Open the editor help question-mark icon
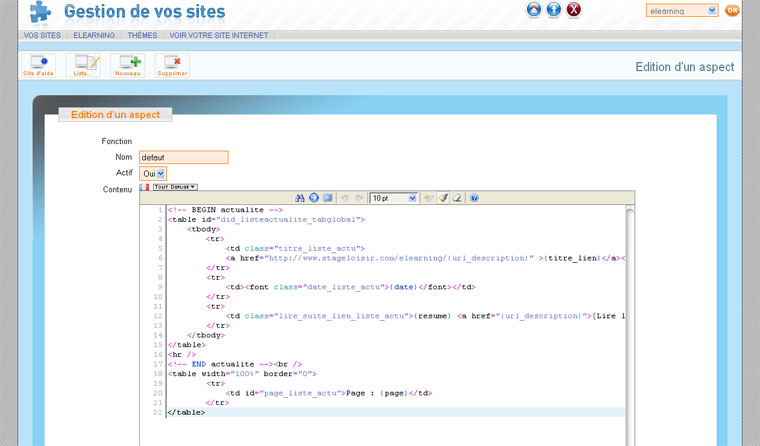 click(x=475, y=198)
